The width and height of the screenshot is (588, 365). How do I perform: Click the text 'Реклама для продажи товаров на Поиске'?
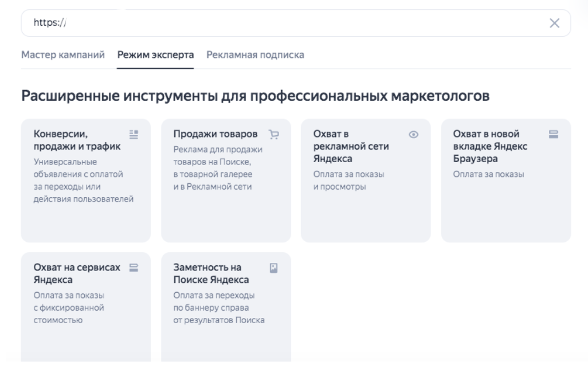click(x=218, y=155)
